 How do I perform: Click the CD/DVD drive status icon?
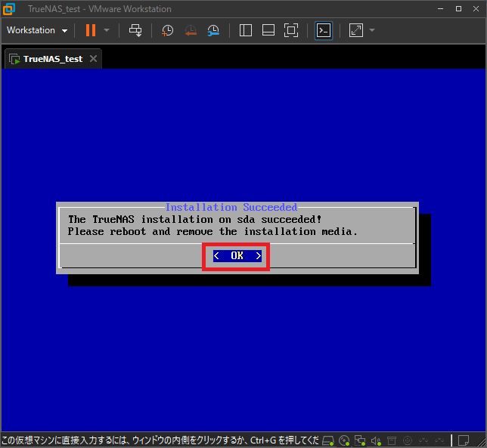344,440
